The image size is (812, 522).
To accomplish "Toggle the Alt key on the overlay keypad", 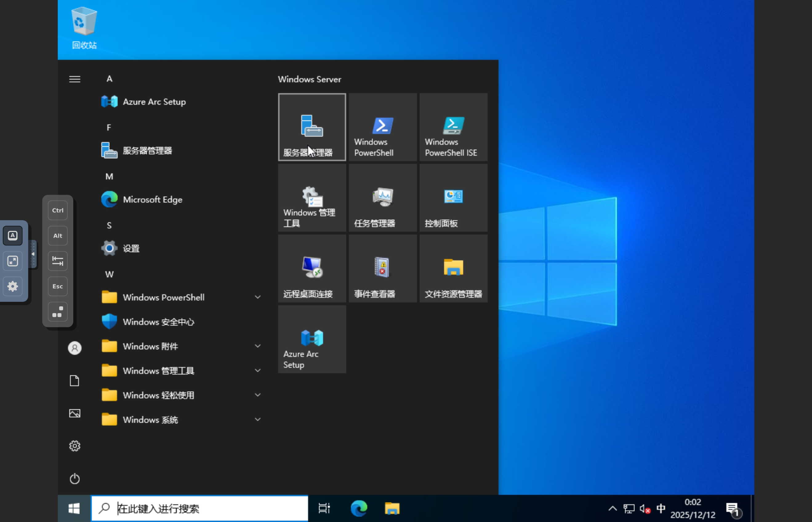I will [x=58, y=236].
